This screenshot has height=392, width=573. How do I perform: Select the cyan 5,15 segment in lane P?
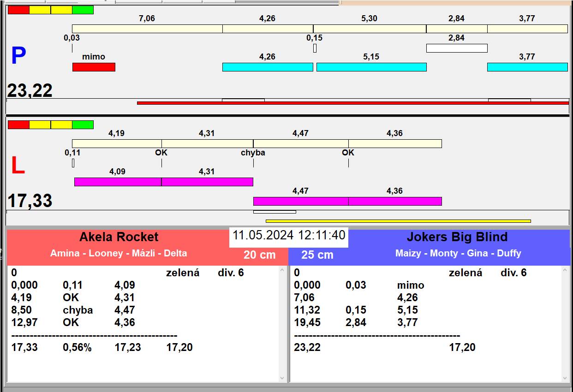pyautogui.click(x=371, y=67)
